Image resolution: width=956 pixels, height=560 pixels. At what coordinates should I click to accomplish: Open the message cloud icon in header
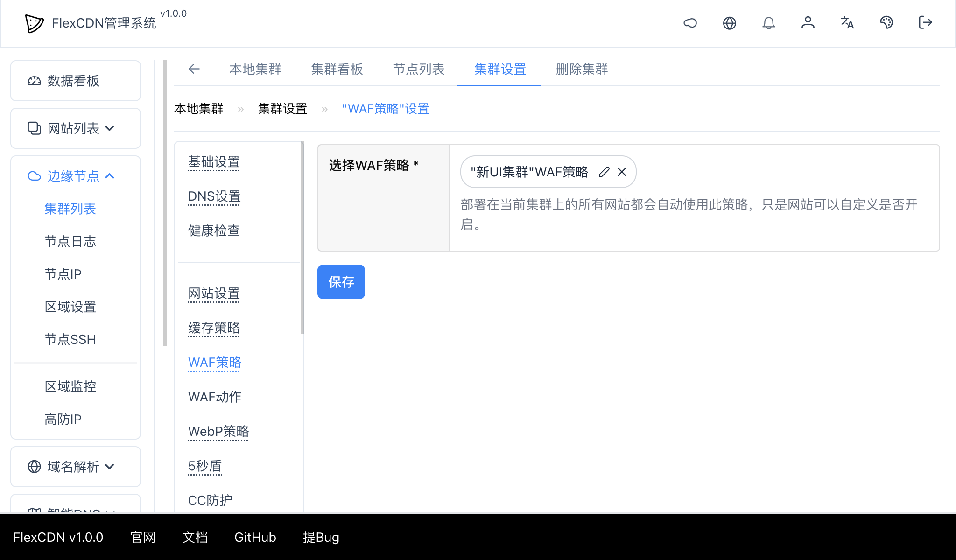tap(690, 22)
